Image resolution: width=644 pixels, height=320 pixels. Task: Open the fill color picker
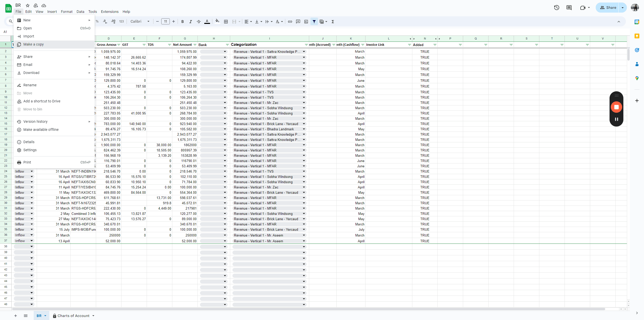[217, 22]
